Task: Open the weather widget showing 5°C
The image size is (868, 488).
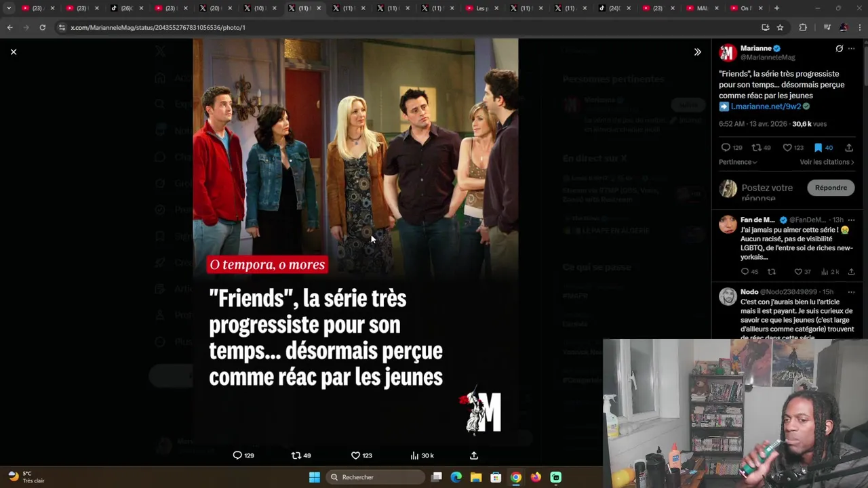Action: point(27,477)
